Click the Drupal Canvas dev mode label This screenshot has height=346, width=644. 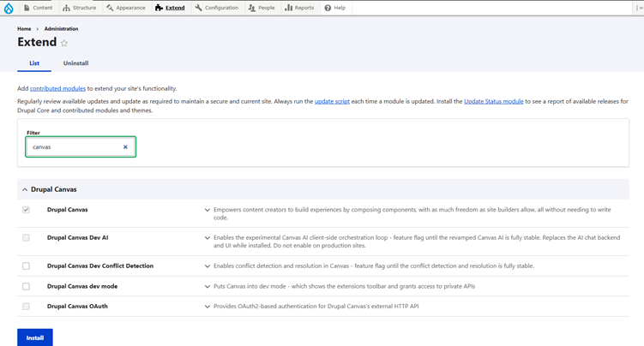pos(82,286)
